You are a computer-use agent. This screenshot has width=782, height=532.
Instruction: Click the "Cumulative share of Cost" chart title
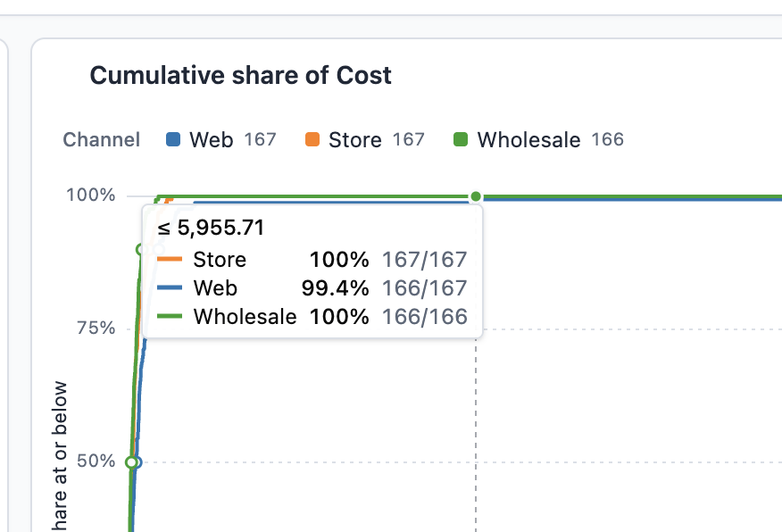pos(240,76)
